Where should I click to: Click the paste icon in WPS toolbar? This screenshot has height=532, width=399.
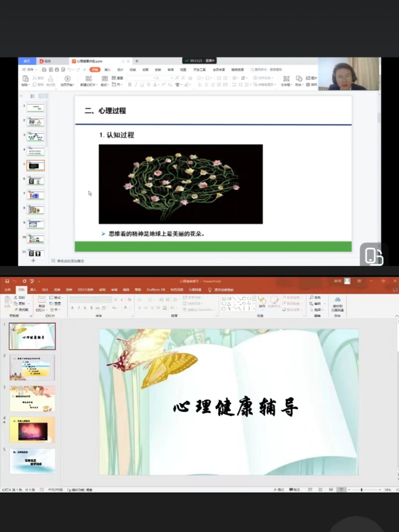25,79
